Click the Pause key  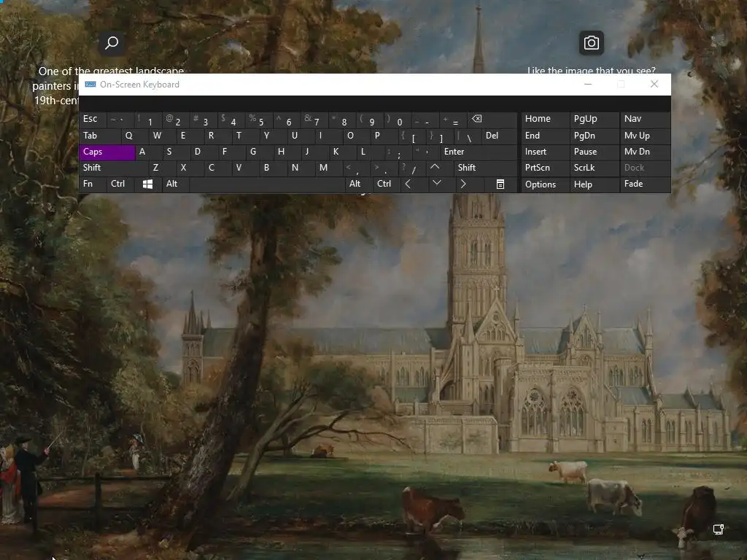pos(595,152)
